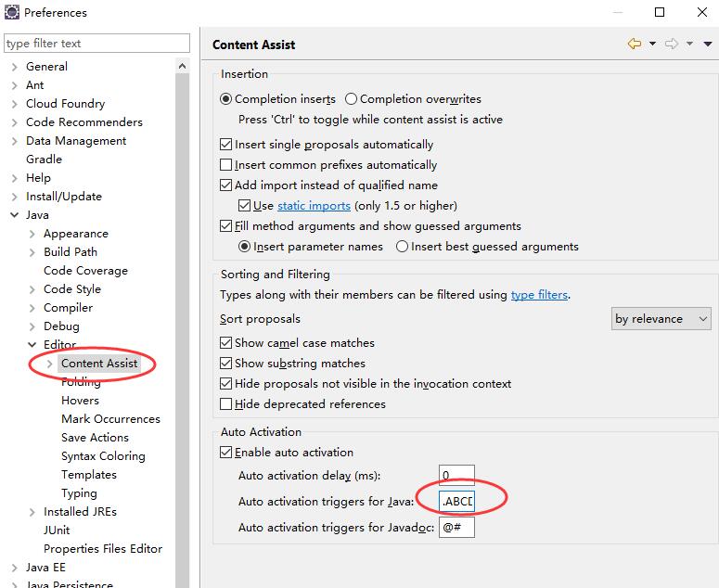Screen dimensions: 719x588
Task: Maximize the Preferences window
Action: pos(660,12)
